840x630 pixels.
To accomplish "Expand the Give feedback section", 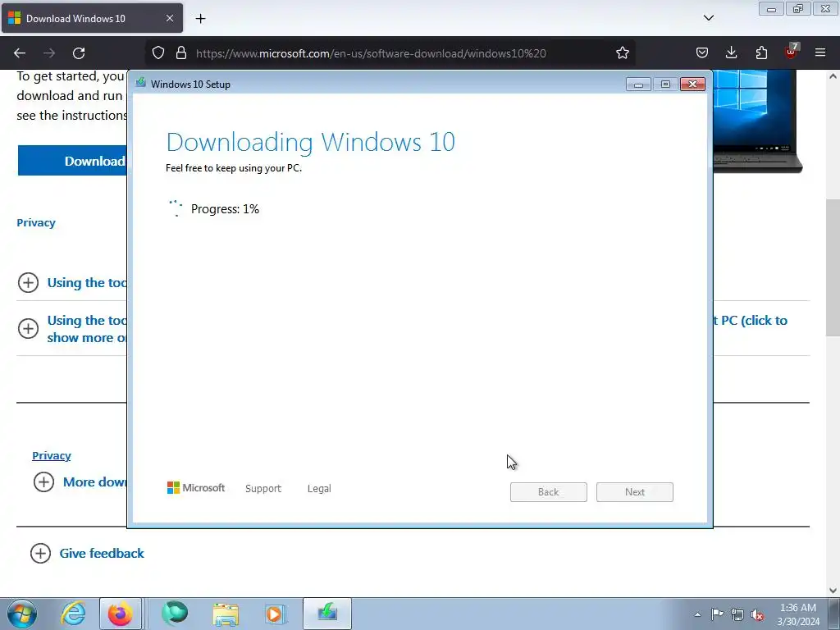I will pos(41,554).
